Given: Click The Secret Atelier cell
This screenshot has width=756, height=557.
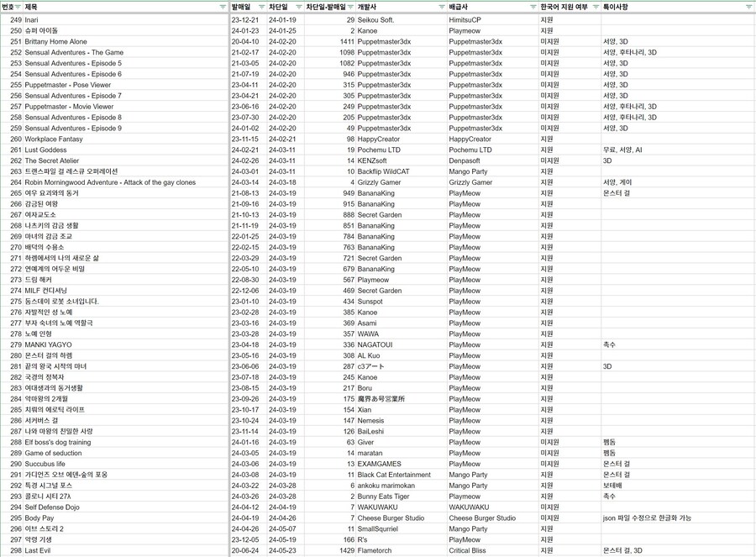Looking at the screenshot, I should point(127,160).
